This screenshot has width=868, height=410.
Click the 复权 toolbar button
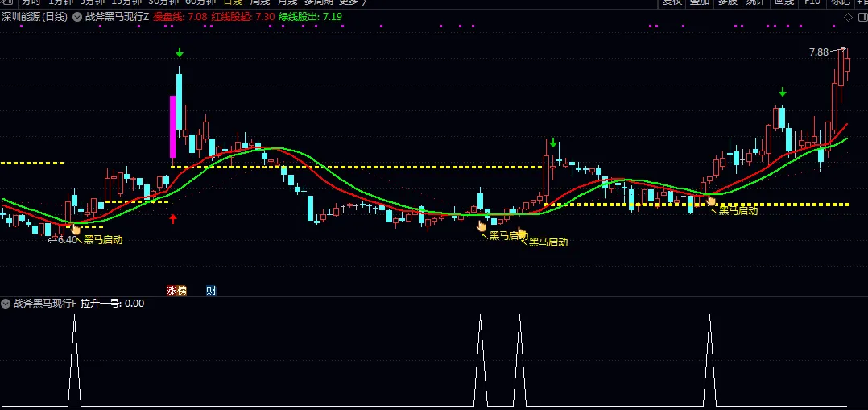point(672,2)
